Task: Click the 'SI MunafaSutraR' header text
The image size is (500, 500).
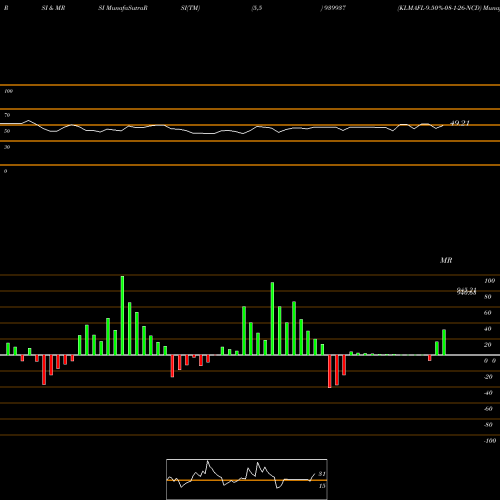Action: 123,8
